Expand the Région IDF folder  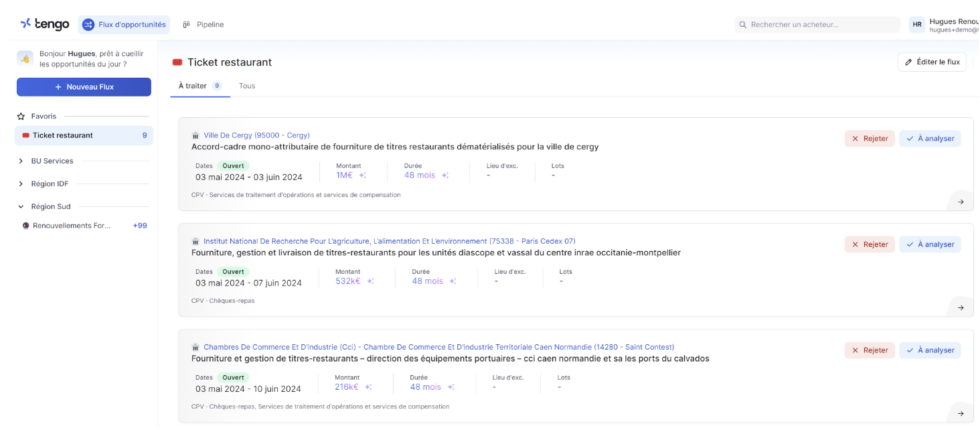click(x=21, y=184)
